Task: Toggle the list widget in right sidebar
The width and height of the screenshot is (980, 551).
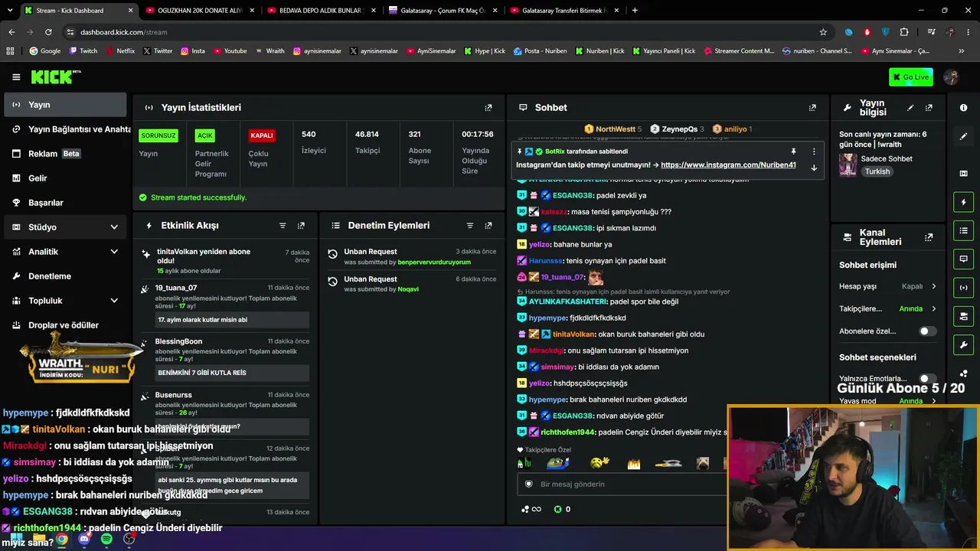Action: click(963, 230)
